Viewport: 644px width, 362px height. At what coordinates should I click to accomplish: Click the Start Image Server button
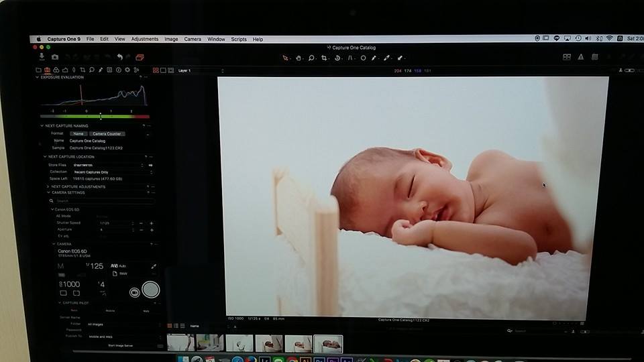(x=120, y=346)
